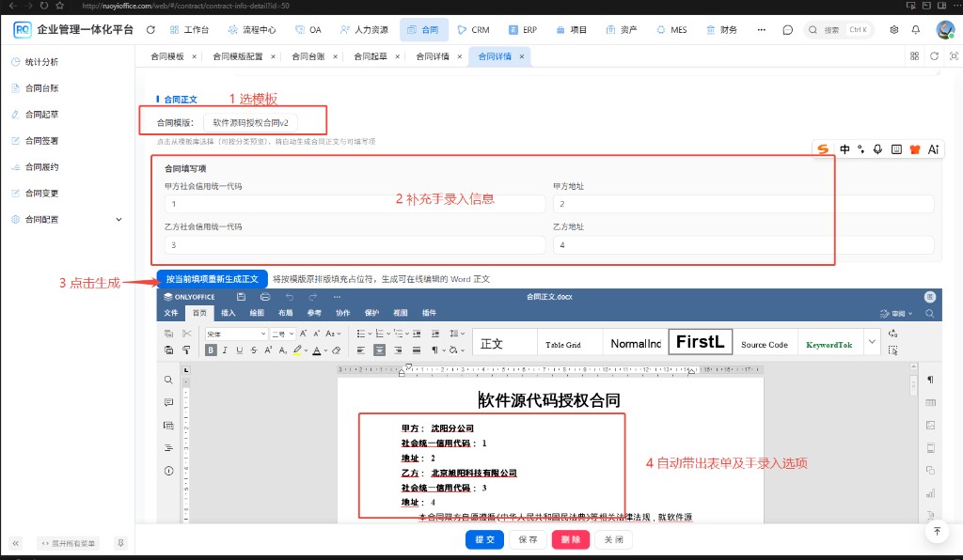Toggle subscript formatting
The height and width of the screenshot is (560, 963).
(283, 350)
